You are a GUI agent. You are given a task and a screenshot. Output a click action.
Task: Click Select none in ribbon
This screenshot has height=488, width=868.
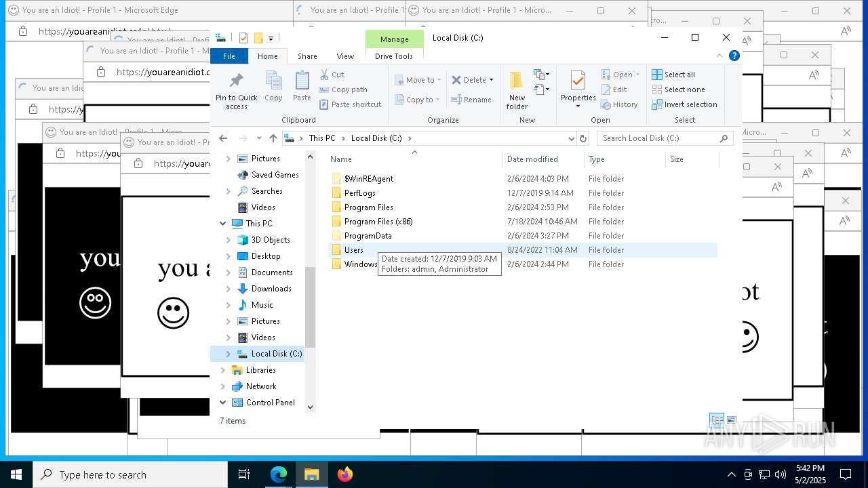(x=678, y=89)
